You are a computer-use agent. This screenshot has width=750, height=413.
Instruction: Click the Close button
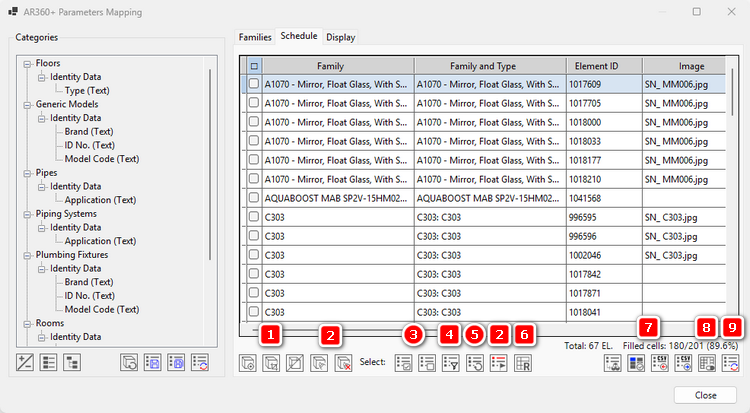click(706, 395)
